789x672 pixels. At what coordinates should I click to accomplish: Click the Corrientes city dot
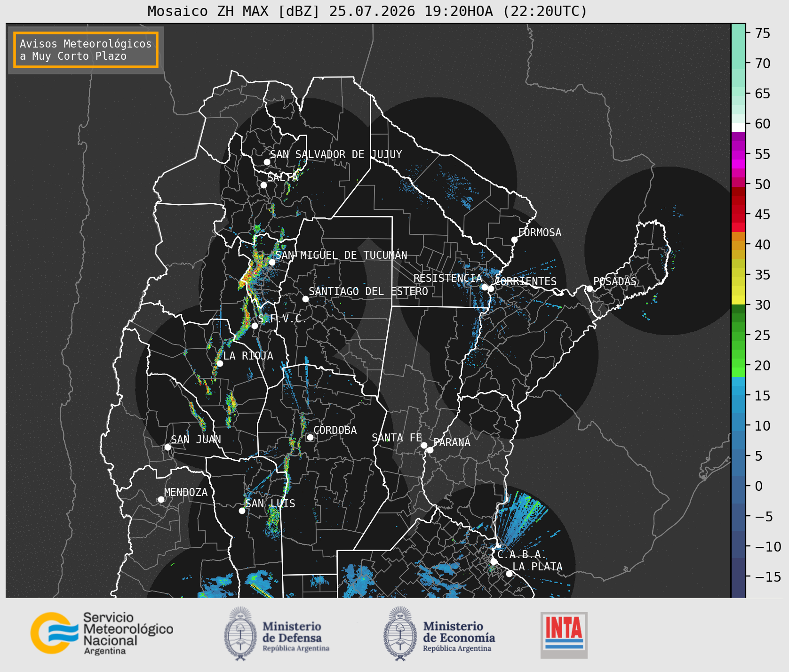coord(491,288)
